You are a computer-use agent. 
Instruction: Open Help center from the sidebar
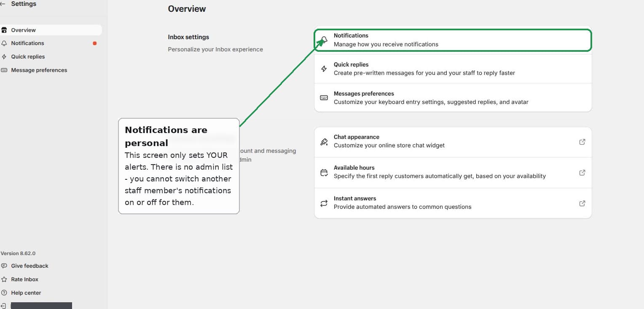pyautogui.click(x=26, y=293)
